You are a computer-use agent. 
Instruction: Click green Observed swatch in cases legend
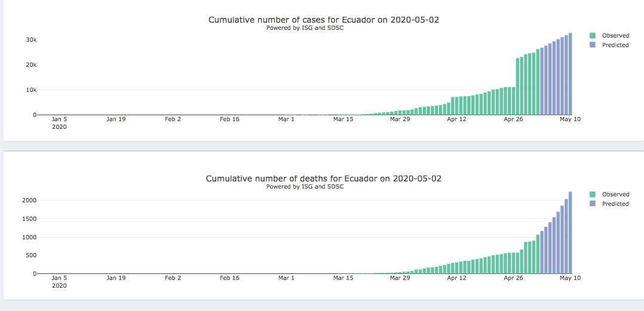[x=592, y=36]
